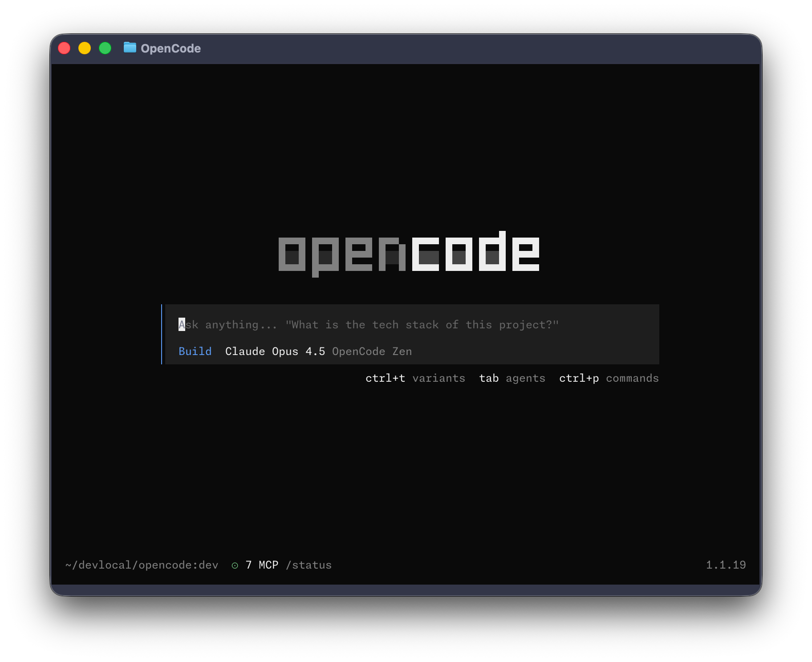
Task: Switch agent using the agents hint label
Action: click(x=525, y=378)
